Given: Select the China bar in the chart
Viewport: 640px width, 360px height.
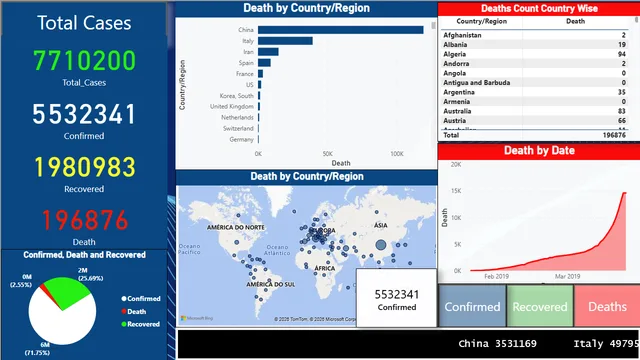Looking at the screenshot, I should 340,30.
